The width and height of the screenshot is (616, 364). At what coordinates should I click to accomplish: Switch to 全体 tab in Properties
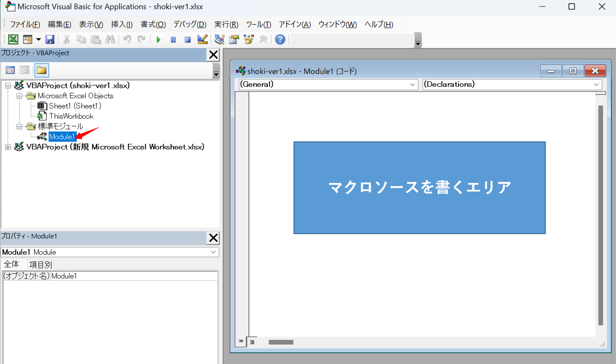(x=11, y=264)
